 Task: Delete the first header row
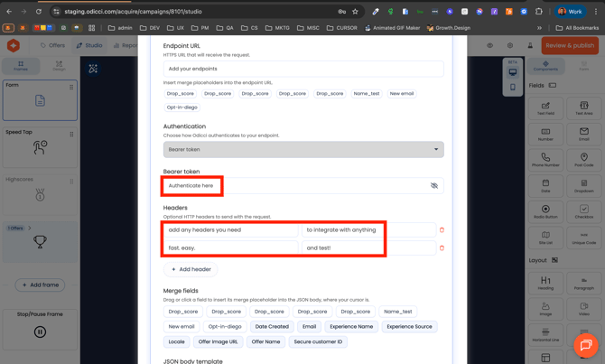pos(442,230)
